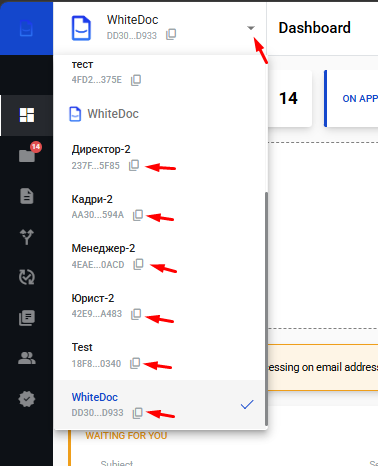
Task: Open the ON APP status card
Action: pos(351,99)
